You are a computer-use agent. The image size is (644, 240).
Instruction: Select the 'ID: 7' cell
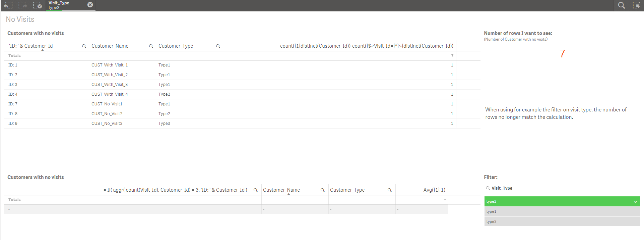click(47, 104)
